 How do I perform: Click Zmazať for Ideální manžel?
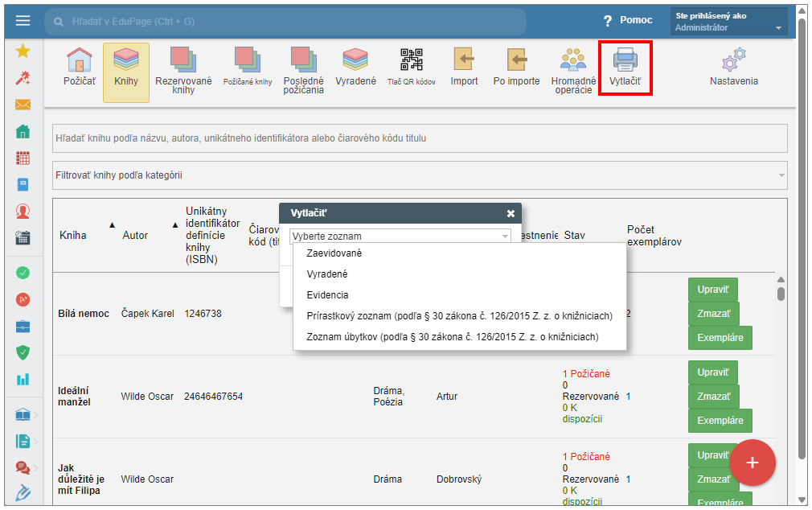pyautogui.click(x=713, y=397)
